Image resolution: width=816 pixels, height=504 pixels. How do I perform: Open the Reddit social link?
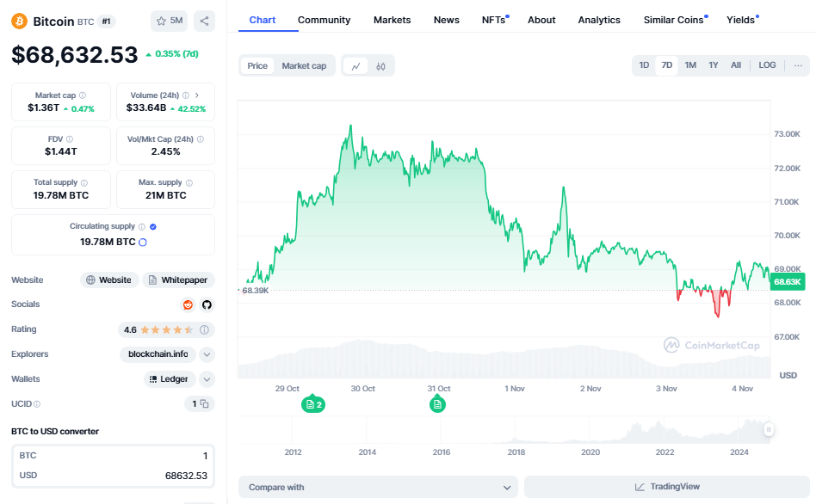pyautogui.click(x=188, y=304)
